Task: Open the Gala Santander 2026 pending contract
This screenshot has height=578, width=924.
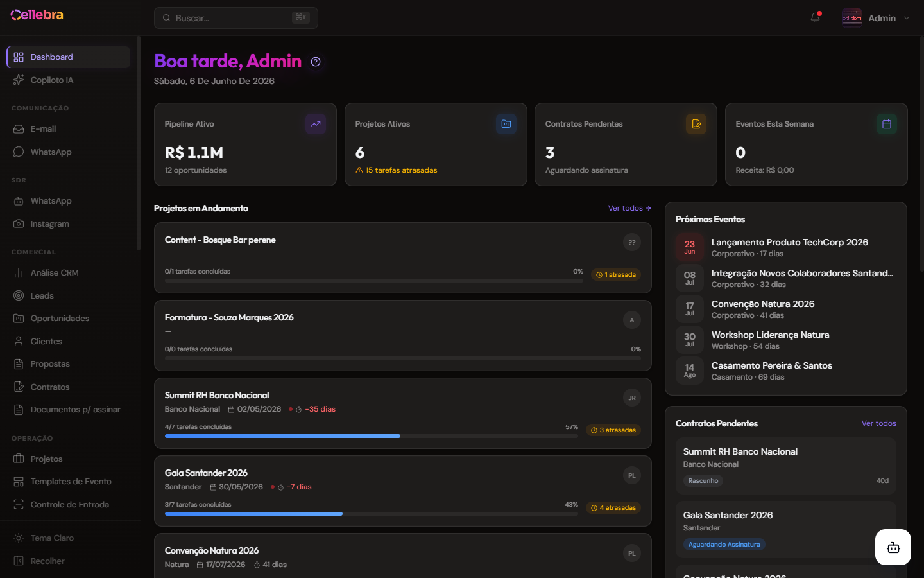Action: (786, 529)
